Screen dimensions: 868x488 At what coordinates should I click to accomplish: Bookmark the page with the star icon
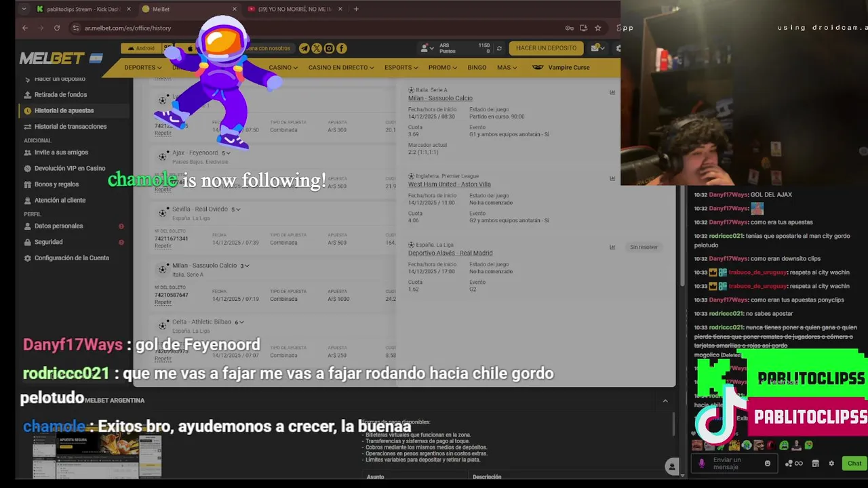[x=597, y=28]
